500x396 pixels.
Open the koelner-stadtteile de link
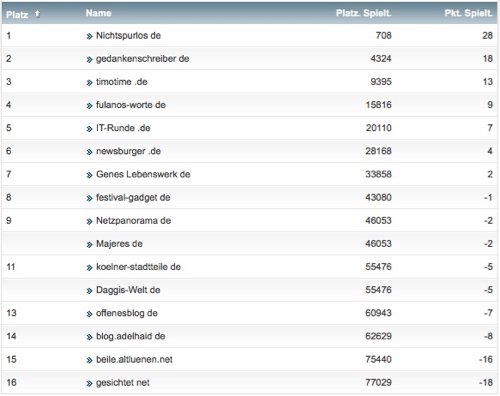pos(138,267)
